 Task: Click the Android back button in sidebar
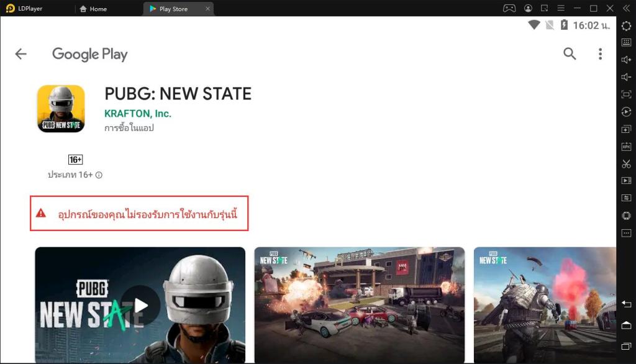pyautogui.click(x=626, y=304)
